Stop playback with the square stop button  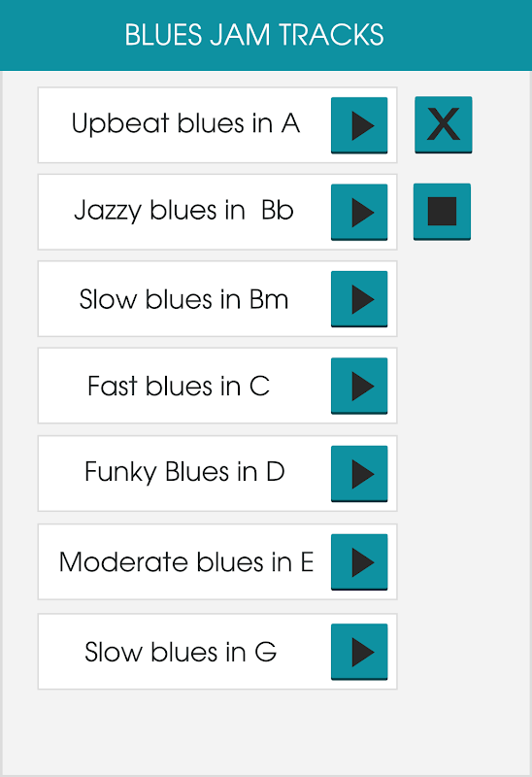(442, 212)
